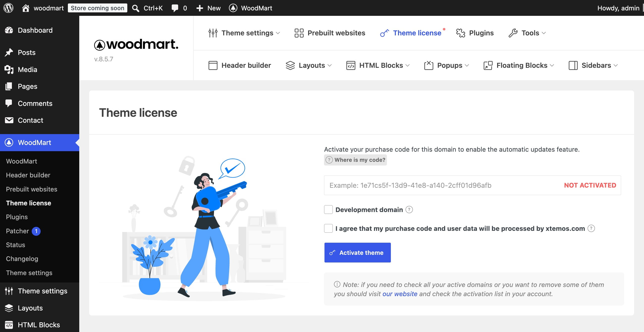
Task: Click the sidebar HTML Blocks icon
Action: click(x=9, y=325)
